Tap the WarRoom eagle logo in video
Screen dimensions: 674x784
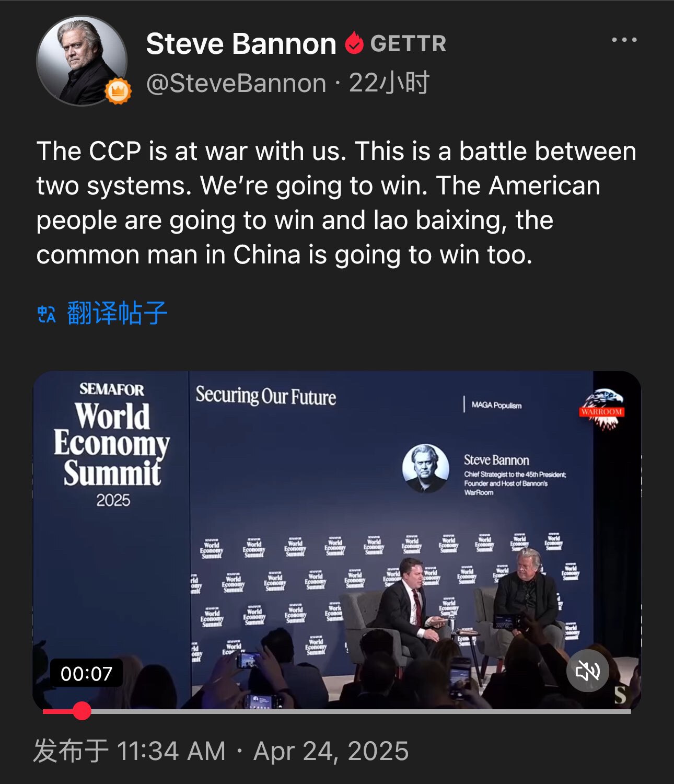602,409
